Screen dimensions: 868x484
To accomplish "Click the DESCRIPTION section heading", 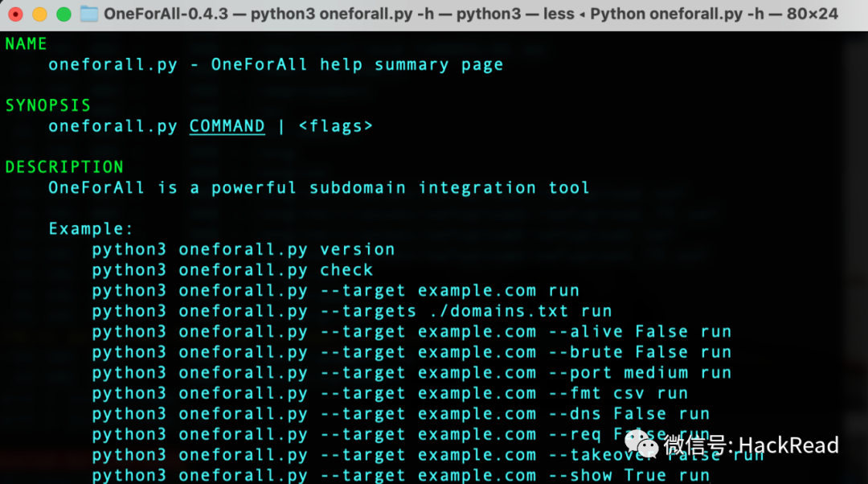I will pyautogui.click(x=64, y=167).
